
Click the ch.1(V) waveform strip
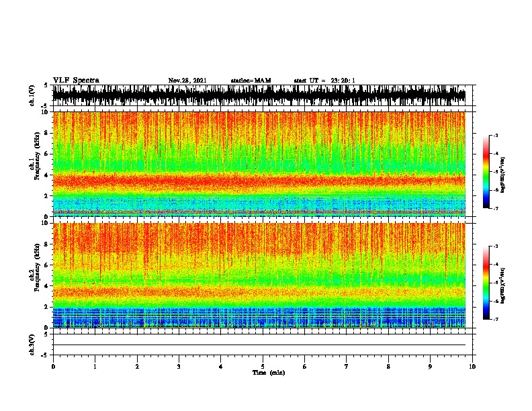tap(259, 95)
